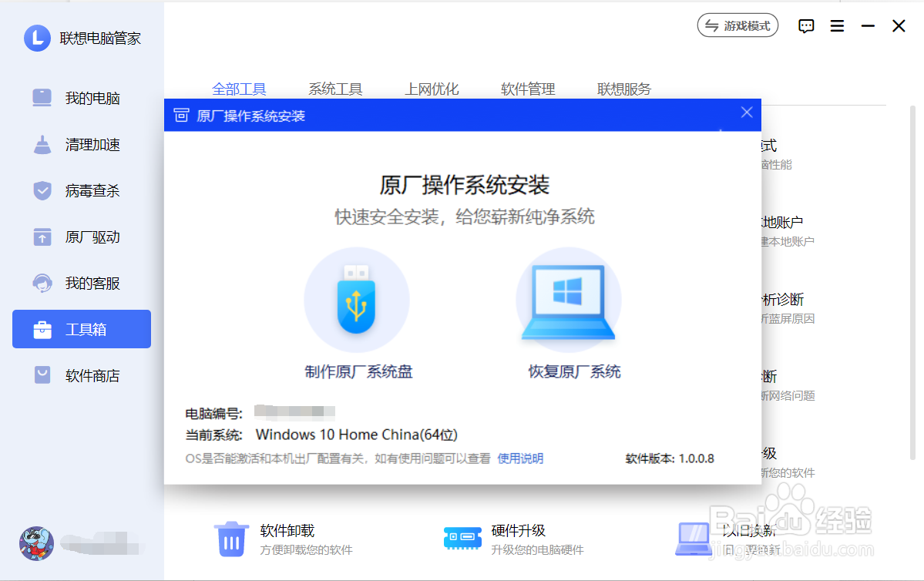This screenshot has width=924, height=581.
Task: Click the 软件版本: 1.0.0.8 text
Action: coord(670,458)
